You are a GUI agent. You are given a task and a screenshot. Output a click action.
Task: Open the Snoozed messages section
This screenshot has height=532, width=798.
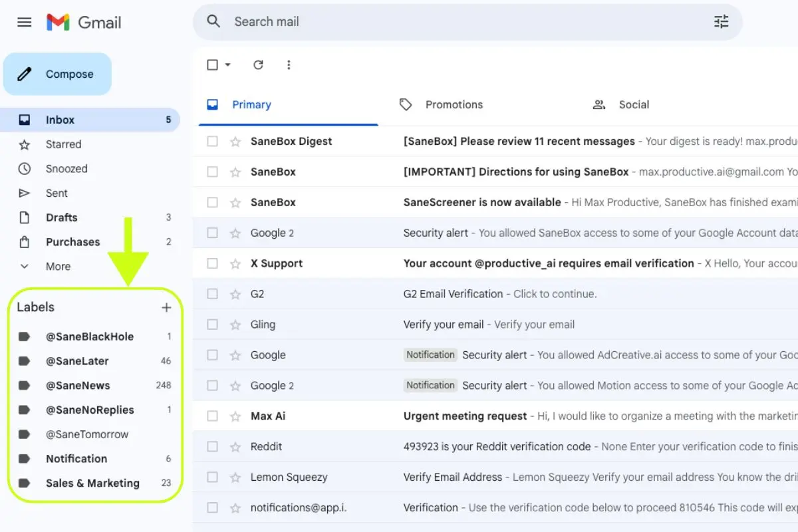[x=66, y=168]
